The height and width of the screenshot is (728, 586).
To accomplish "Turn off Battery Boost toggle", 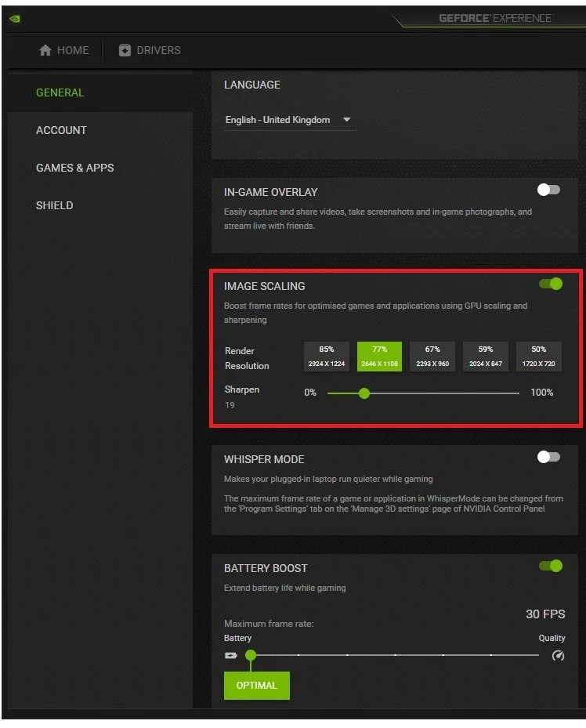I will pos(551,566).
